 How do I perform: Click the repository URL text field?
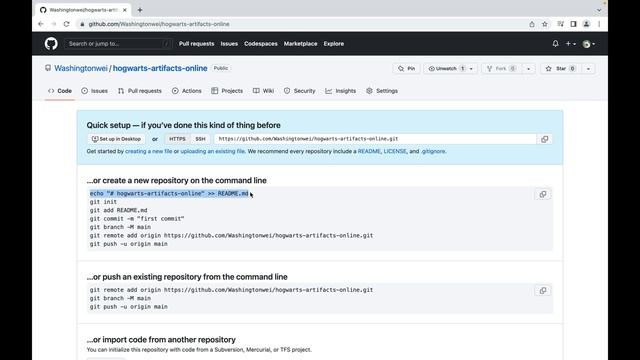coord(376,139)
